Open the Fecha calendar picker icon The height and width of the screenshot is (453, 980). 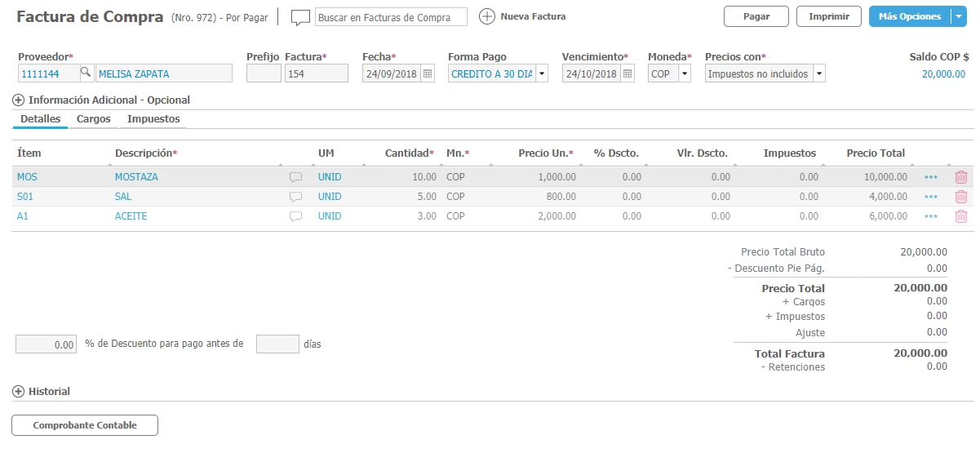pos(428,73)
